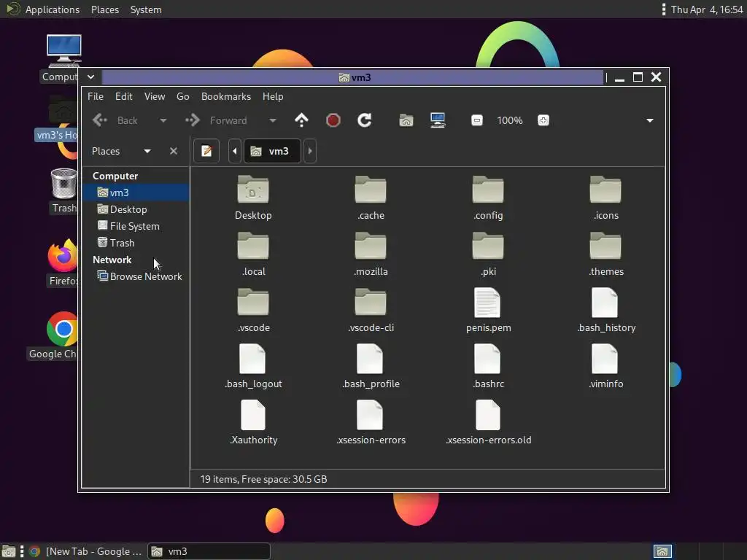This screenshot has height=560, width=747.
Task: Select the Desktop folder icon in the file pane
Action: coord(253,190)
